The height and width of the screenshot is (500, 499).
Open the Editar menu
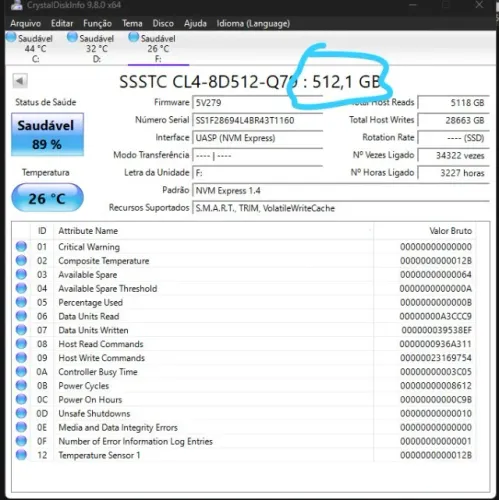[62, 23]
